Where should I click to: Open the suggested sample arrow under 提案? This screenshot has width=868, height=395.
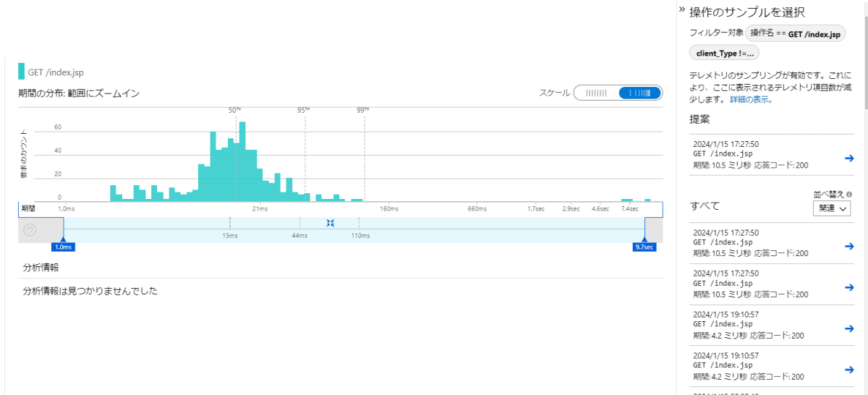click(849, 158)
